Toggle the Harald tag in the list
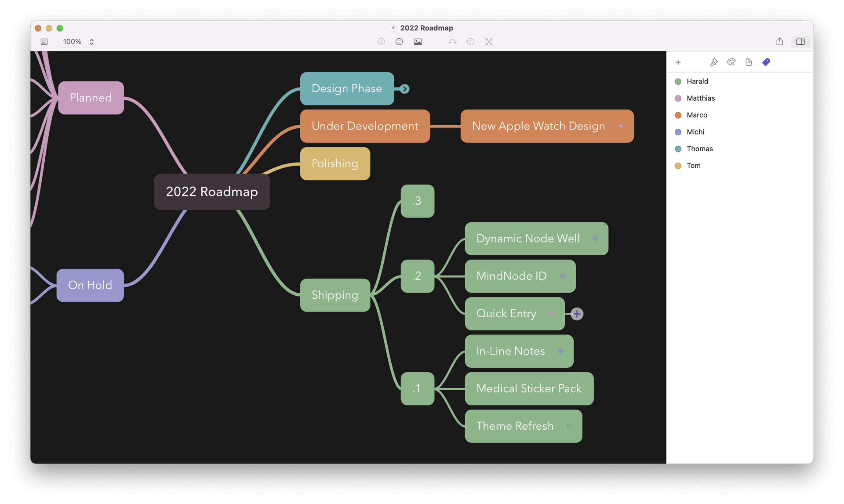Screen dimensions: 844x504 [698, 81]
